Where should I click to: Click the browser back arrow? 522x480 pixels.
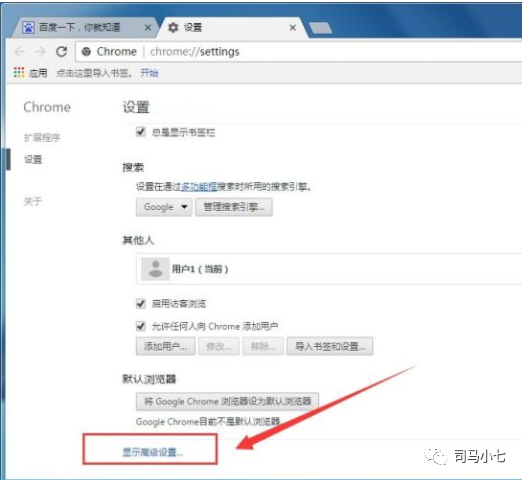coord(20,52)
